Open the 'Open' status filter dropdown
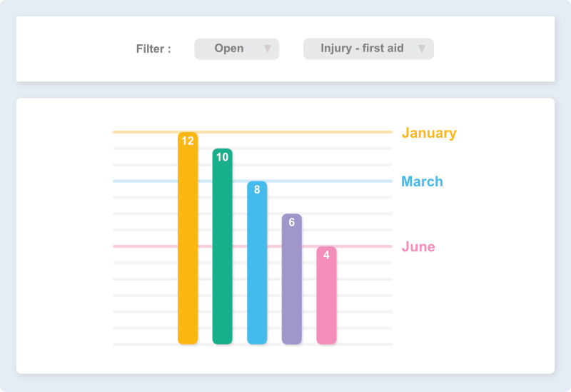This screenshot has width=571, height=392. pyautogui.click(x=236, y=49)
